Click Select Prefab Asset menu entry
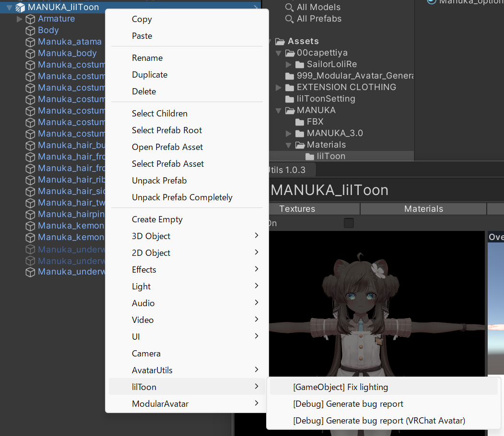This screenshot has width=504, height=436. point(187,163)
